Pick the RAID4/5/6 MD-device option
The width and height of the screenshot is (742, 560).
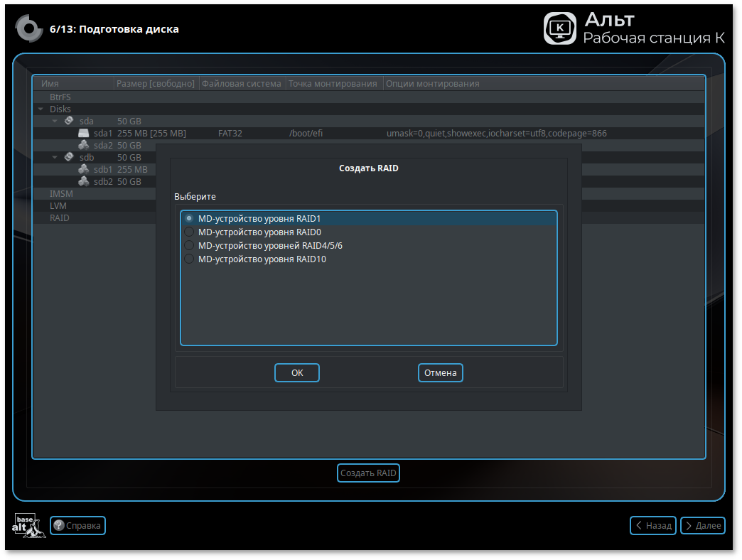point(189,246)
